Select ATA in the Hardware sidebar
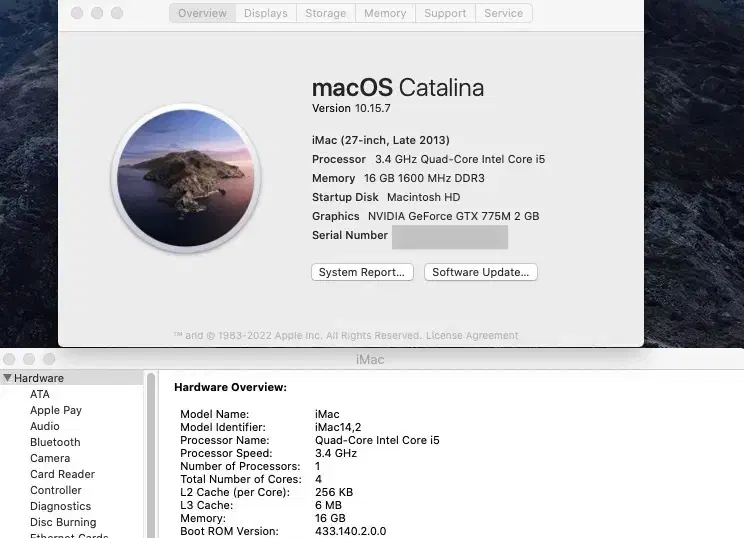Image resolution: width=744 pixels, height=538 pixels. point(40,394)
